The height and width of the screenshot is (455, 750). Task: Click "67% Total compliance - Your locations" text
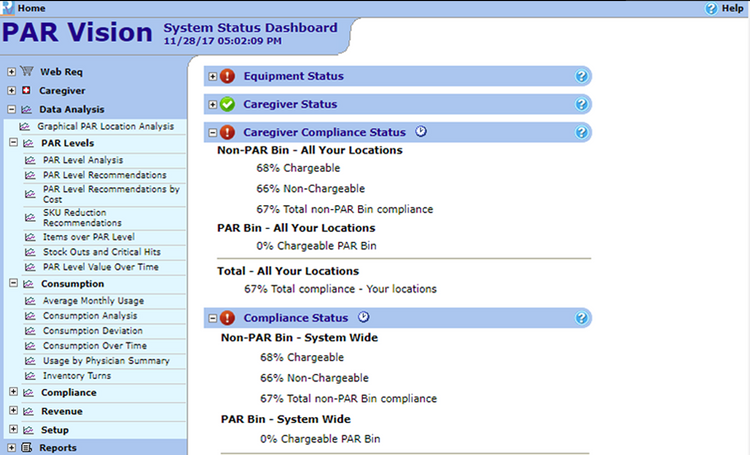click(340, 289)
